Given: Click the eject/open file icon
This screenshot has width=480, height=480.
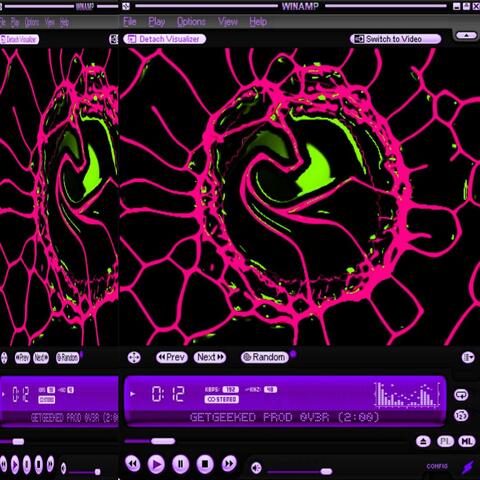Looking at the screenshot, I should [423, 442].
